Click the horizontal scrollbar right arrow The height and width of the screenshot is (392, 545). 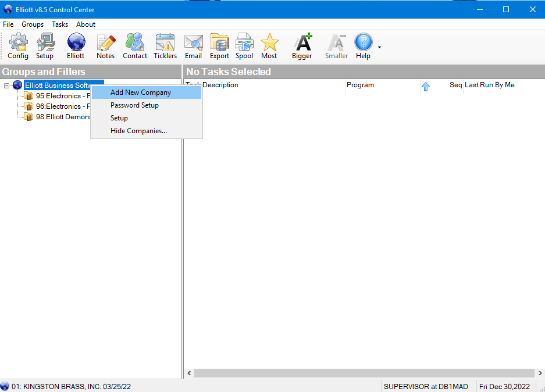(540, 373)
